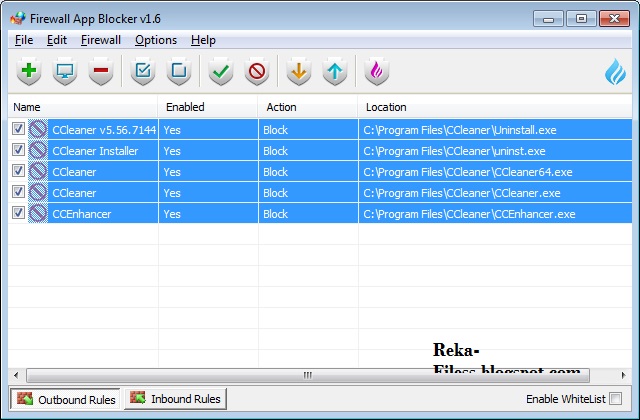This screenshot has width=640, height=420.
Task: Click the blue flame logo at toolbar right
Action: (x=615, y=72)
